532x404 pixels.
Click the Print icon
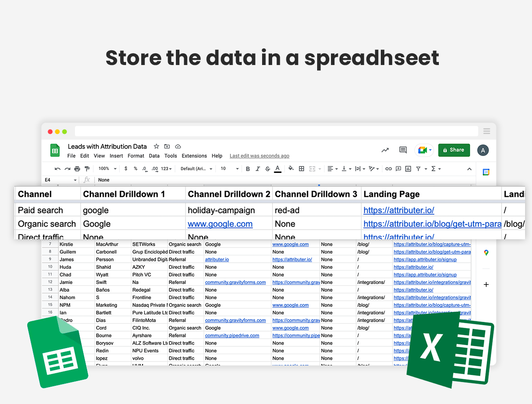coord(77,169)
